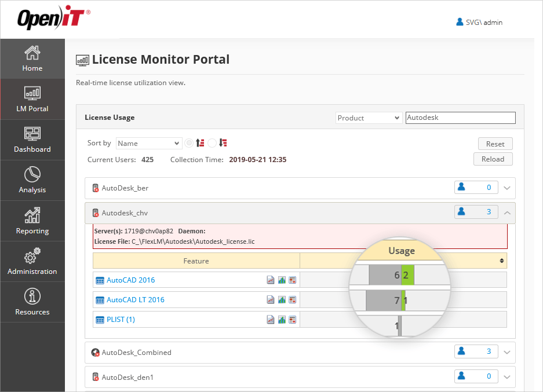Click the server icon beside Autodesk_chv
The width and height of the screenshot is (543, 392).
pyautogui.click(x=96, y=213)
